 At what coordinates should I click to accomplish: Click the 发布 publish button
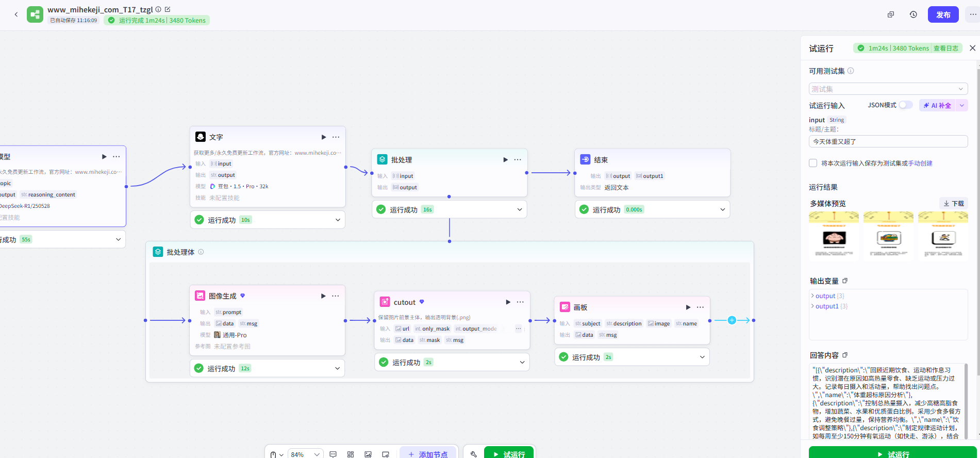pyautogui.click(x=943, y=14)
